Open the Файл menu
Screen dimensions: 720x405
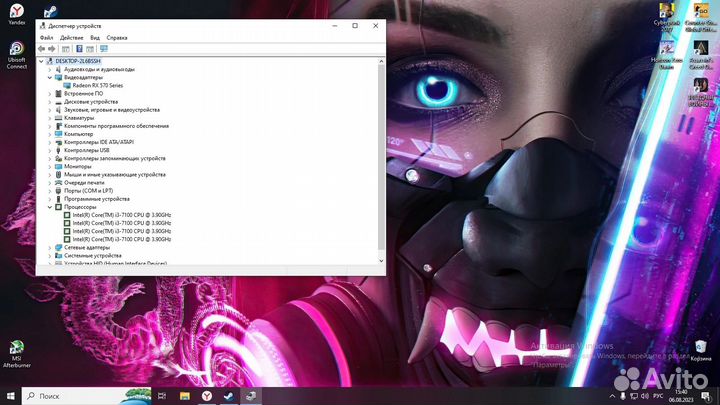coord(46,37)
